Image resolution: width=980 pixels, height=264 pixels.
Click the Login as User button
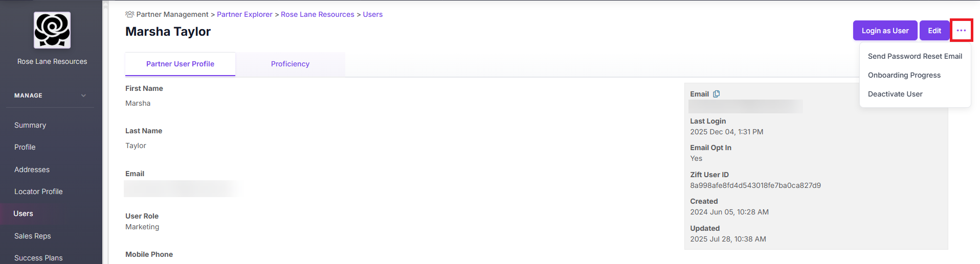(x=885, y=31)
